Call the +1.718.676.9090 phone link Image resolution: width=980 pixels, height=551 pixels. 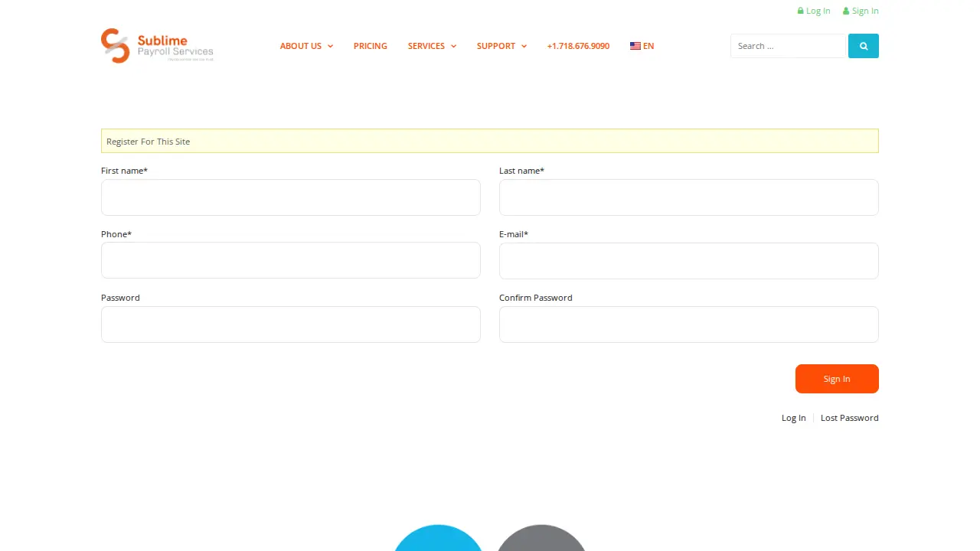pyautogui.click(x=578, y=46)
